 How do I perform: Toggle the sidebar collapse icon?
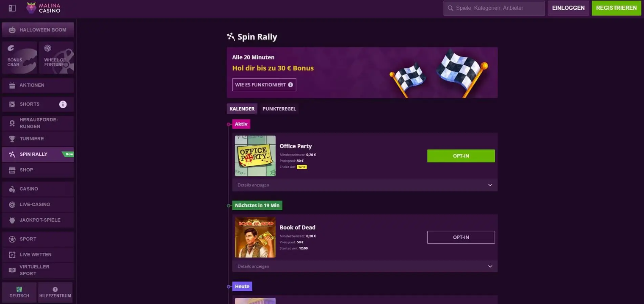(x=12, y=8)
